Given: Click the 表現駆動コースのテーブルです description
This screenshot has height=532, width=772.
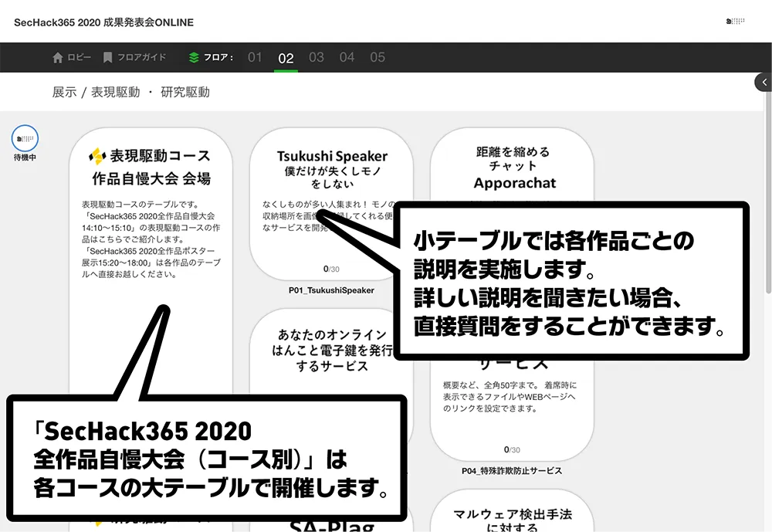Looking at the screenshot, I should (151, 239).
